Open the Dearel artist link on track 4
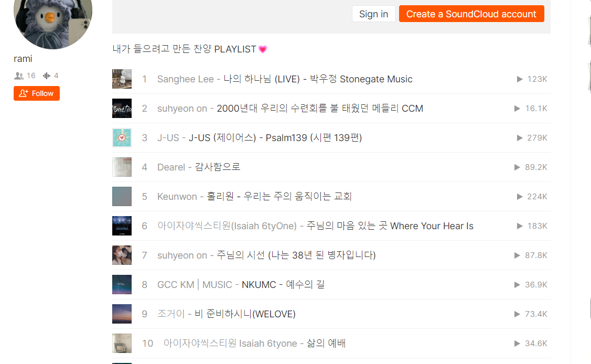This screenshot has width=591, height=364. 171,167
